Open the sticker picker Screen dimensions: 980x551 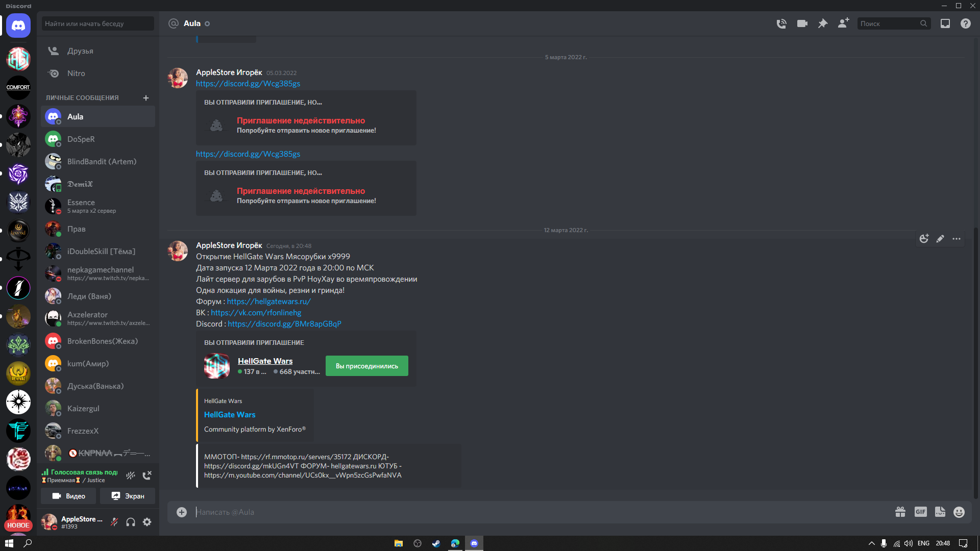coord(940,512)
